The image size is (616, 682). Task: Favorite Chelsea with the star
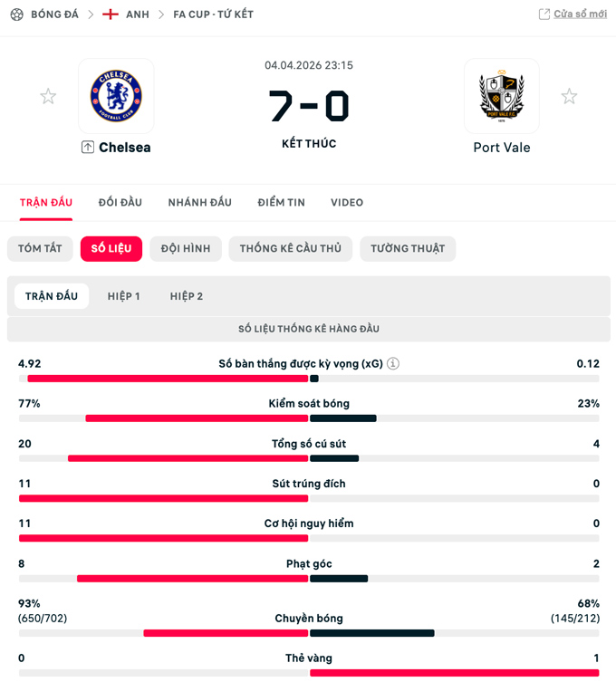coord(48,96)
